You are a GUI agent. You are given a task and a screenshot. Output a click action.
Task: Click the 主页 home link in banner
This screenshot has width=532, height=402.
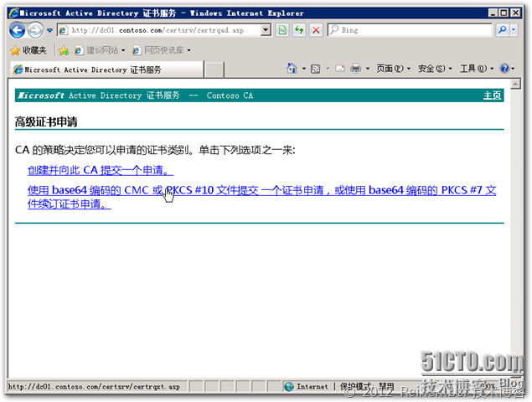pyautogui.click(x=493, y=95)
